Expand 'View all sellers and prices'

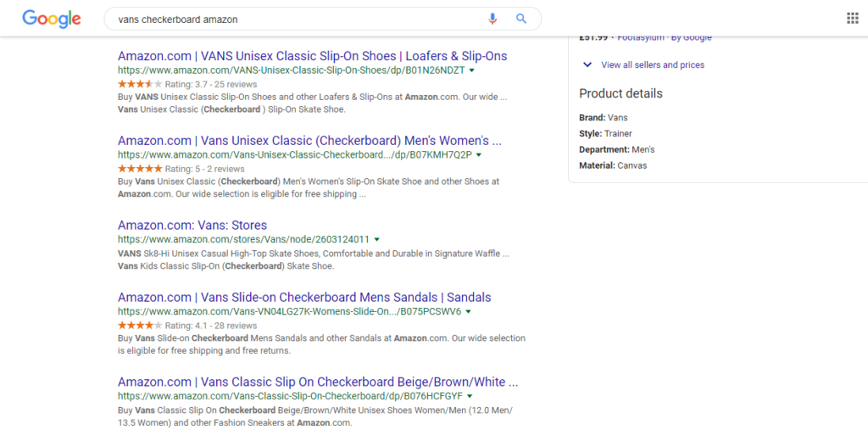[653, 64]
